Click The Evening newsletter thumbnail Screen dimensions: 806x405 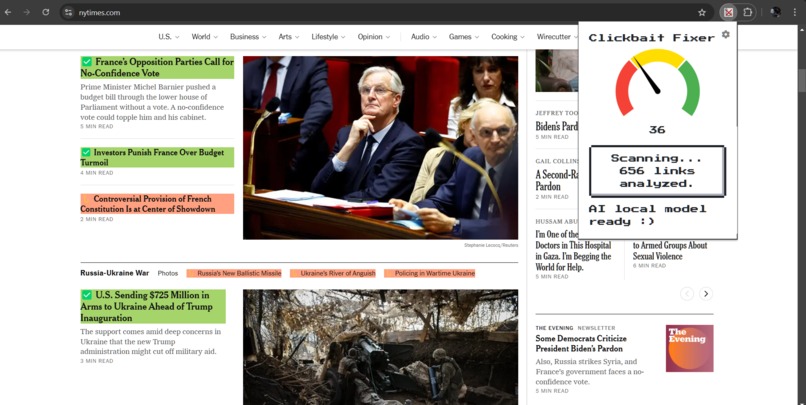point(689,348)
